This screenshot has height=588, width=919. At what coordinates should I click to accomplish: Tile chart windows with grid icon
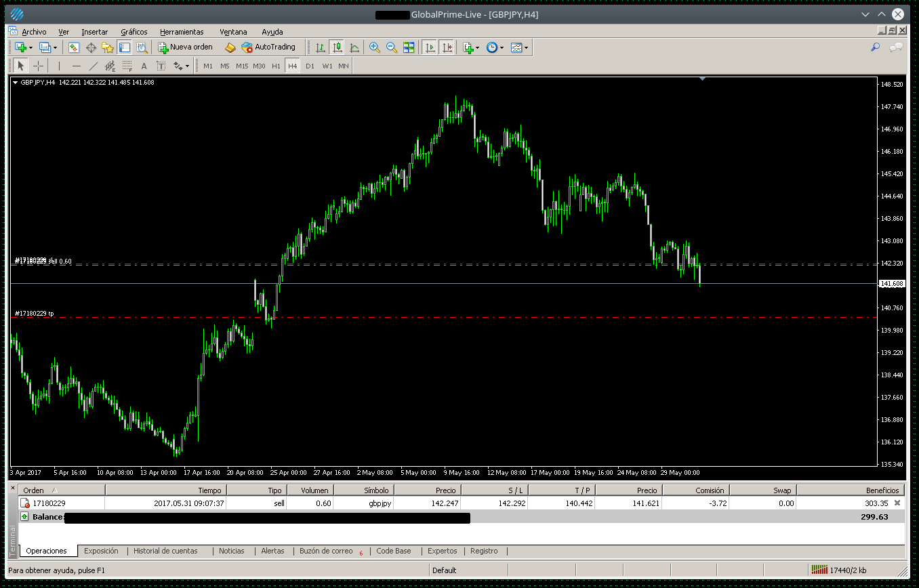408,47
